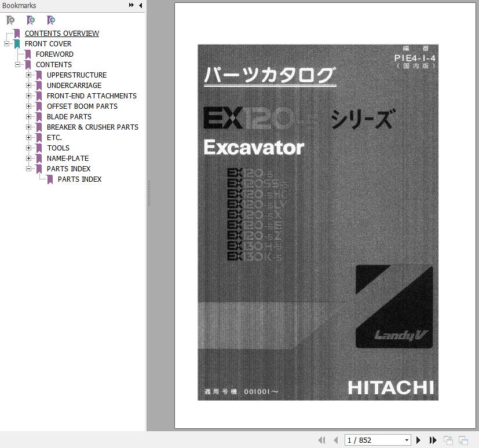Click the bookmark icon beside UPPERSTRUCTURE
Image resolution: width=479 pixels, height=448 pixels.
(39, 75)
